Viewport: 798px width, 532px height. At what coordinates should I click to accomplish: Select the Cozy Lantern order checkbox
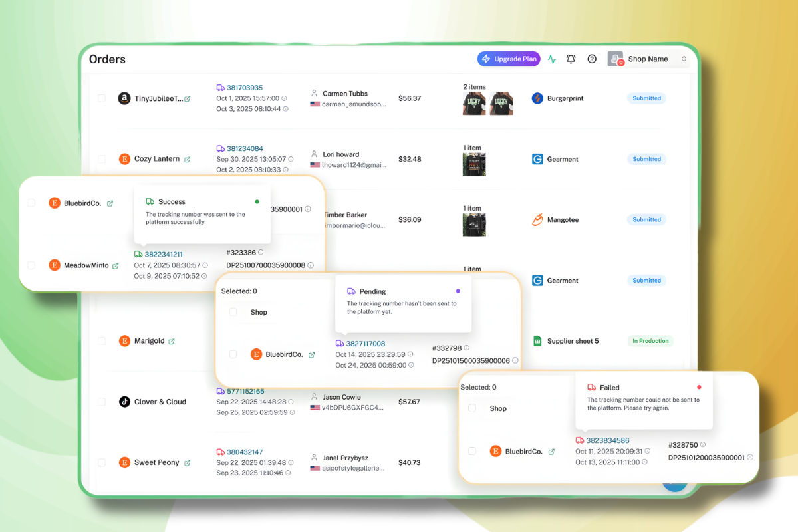pyautogui.click(x=102, y=159)
